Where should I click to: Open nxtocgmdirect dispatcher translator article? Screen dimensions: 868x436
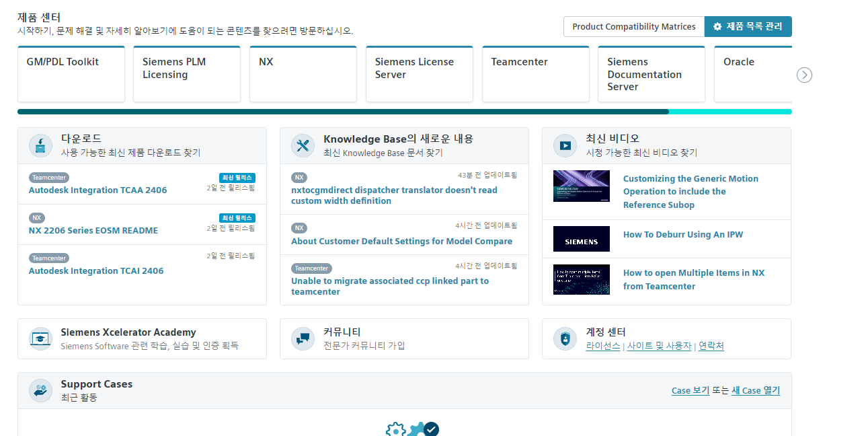point(394,196)
